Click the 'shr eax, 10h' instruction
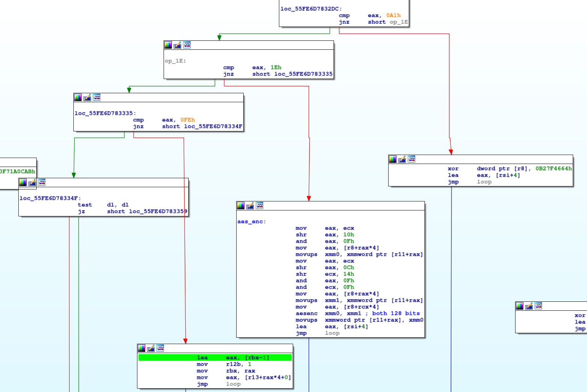The image size is (587, 392). pos(325,235)
